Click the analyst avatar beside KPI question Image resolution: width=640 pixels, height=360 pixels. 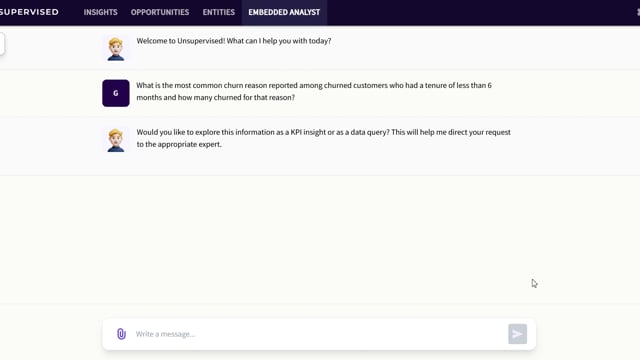116,140
